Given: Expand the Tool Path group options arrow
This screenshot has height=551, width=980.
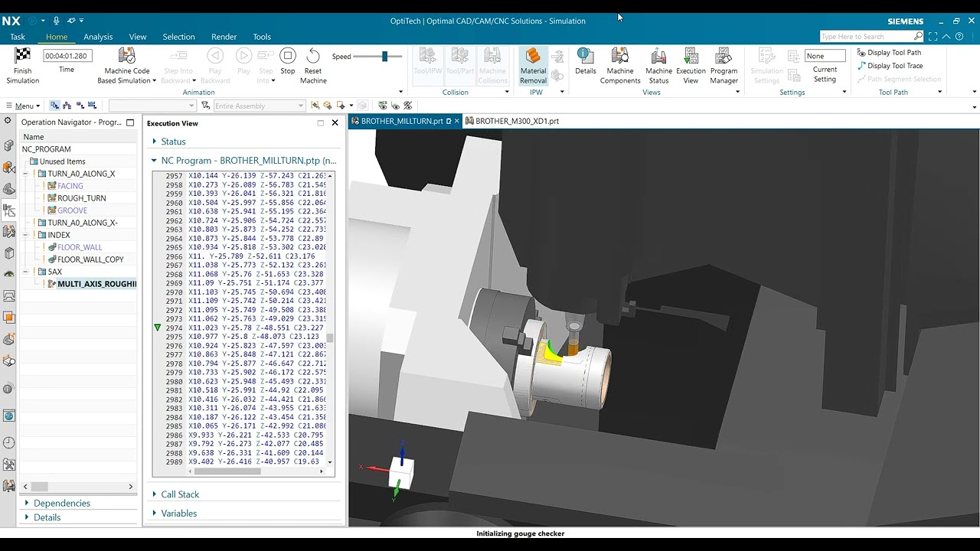Looking at the screenshot, I should pyautogui.click(x=939, y=92).
